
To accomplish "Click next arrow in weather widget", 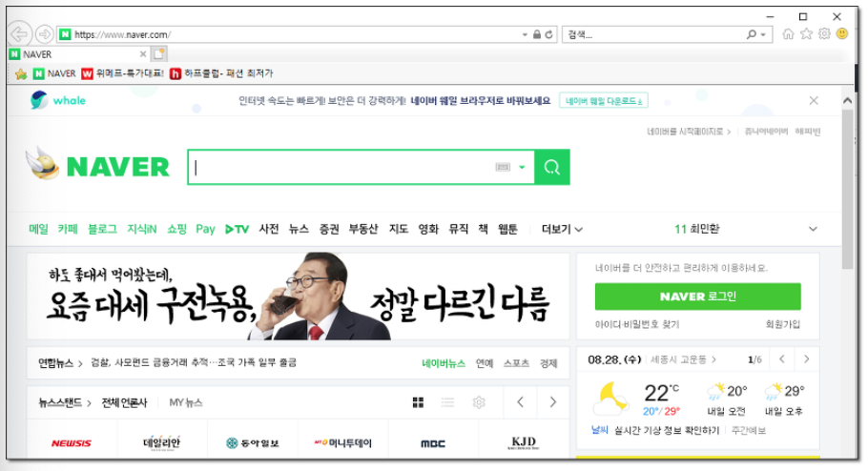I will tap(807, 359).
